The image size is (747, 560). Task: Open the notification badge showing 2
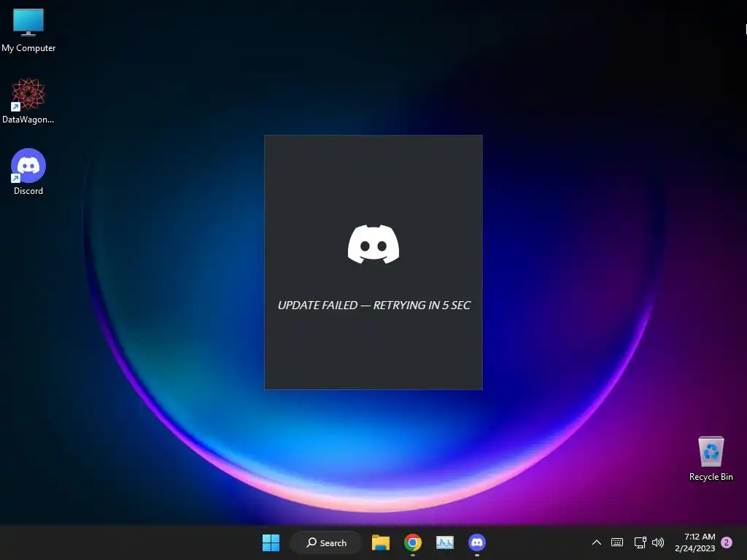727,542
